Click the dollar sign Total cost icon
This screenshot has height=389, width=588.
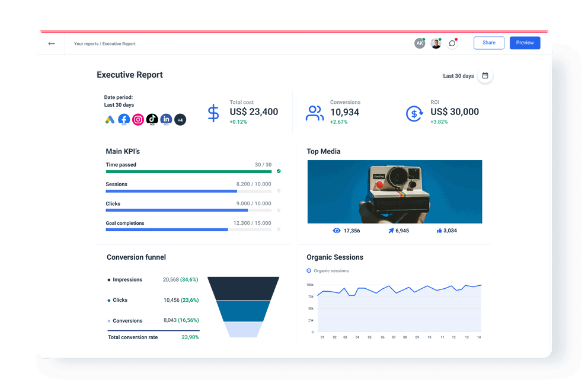coord(213,113)
